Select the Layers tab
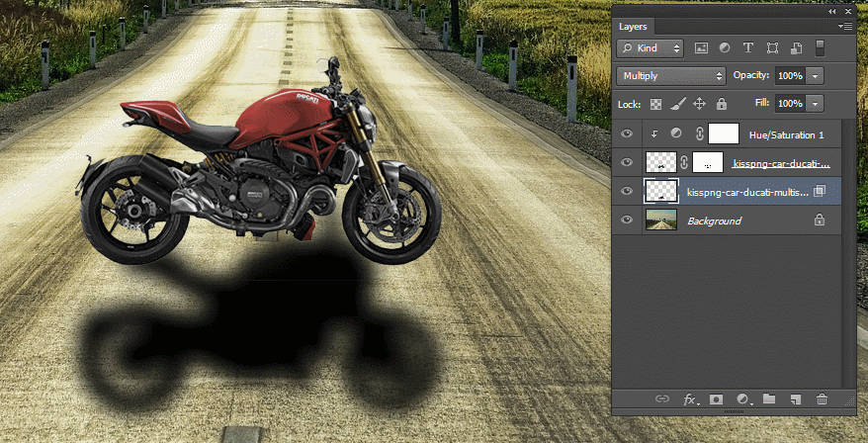Screen dimensions: 868x443 click(633, 27)
